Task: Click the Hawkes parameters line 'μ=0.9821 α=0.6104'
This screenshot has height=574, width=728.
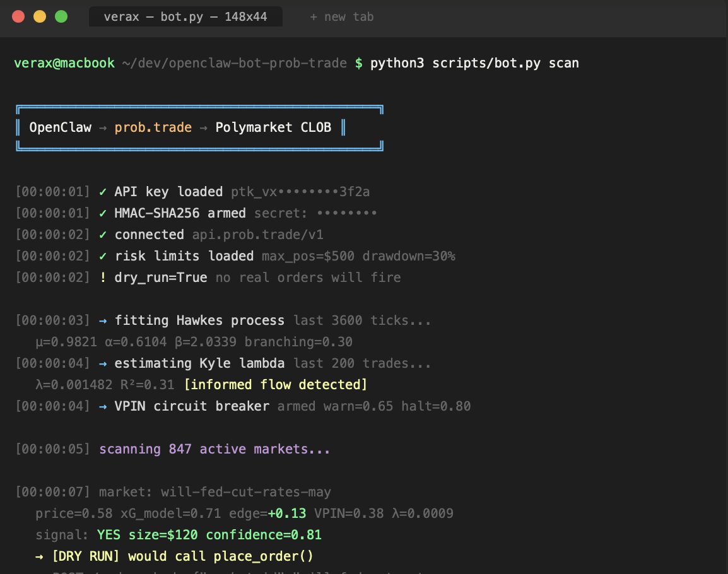Action: [101, 342]
